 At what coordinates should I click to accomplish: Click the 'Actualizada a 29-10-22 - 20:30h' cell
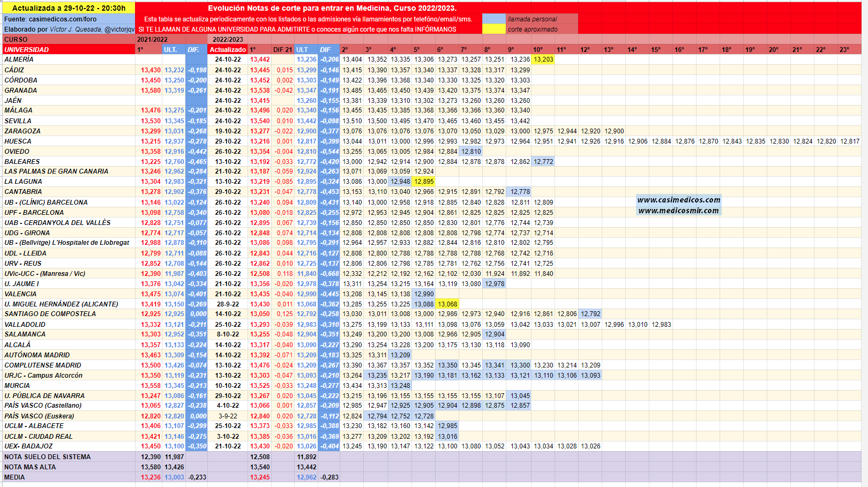pyautogui.click(x=69, y=8)
